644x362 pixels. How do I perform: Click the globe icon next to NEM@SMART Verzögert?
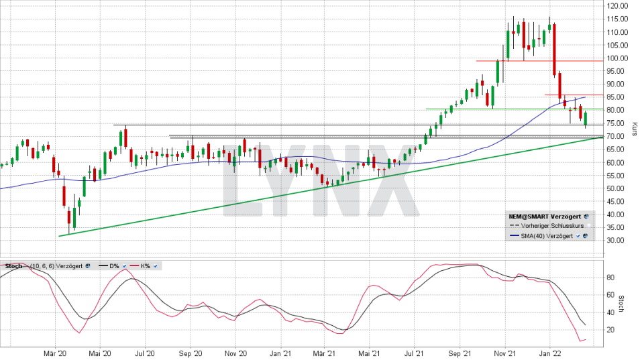tap(586, 217)
